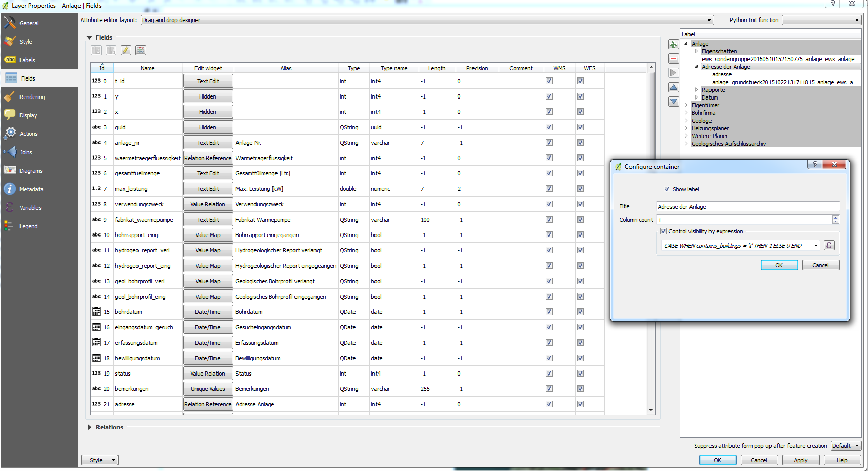Remove selected form item with minus icon
This screenshot has height=471, width=868.
click(x=674, y=58)
